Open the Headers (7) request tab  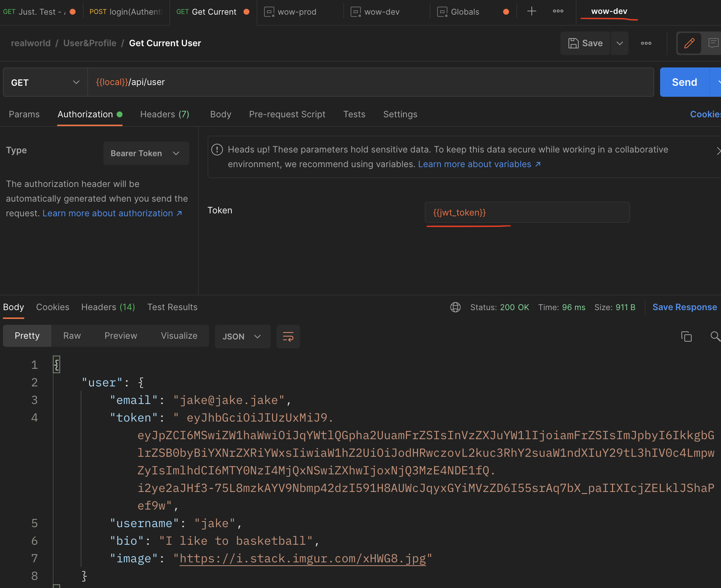pos(164,114)
